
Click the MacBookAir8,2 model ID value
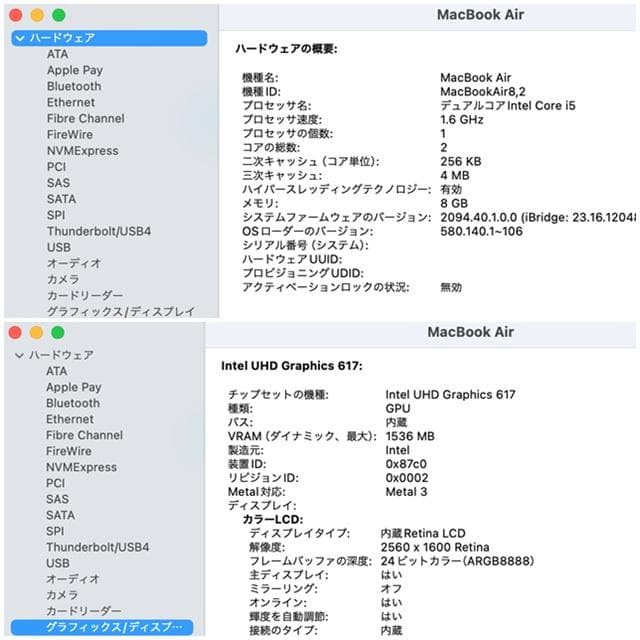coord(483,91)
